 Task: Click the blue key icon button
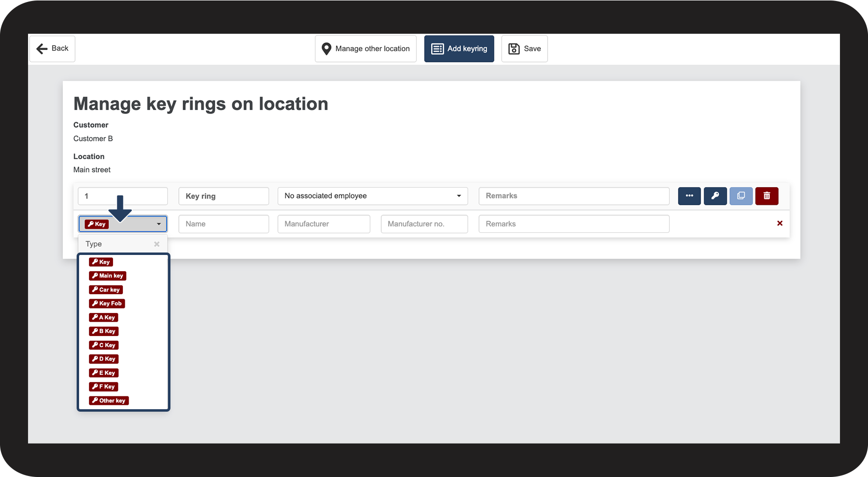point(715,196)
